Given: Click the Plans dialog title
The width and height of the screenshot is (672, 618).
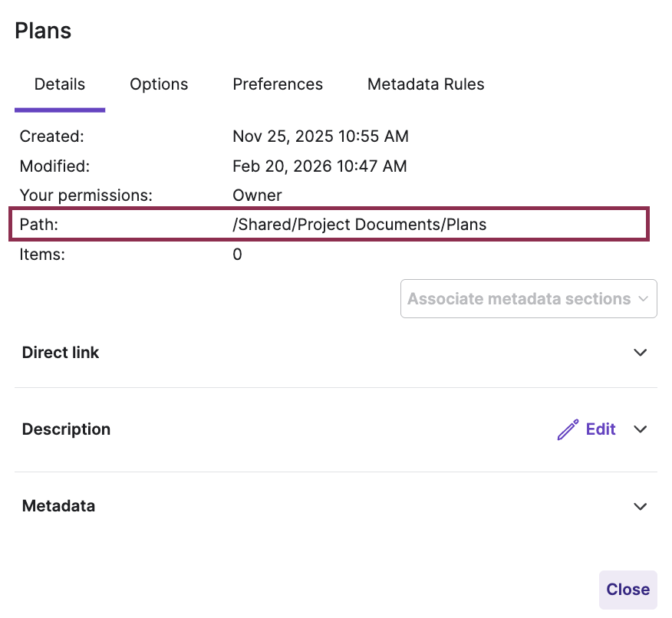Looking at the screenshot, I should pyautogui.click(x=42, y=31).
